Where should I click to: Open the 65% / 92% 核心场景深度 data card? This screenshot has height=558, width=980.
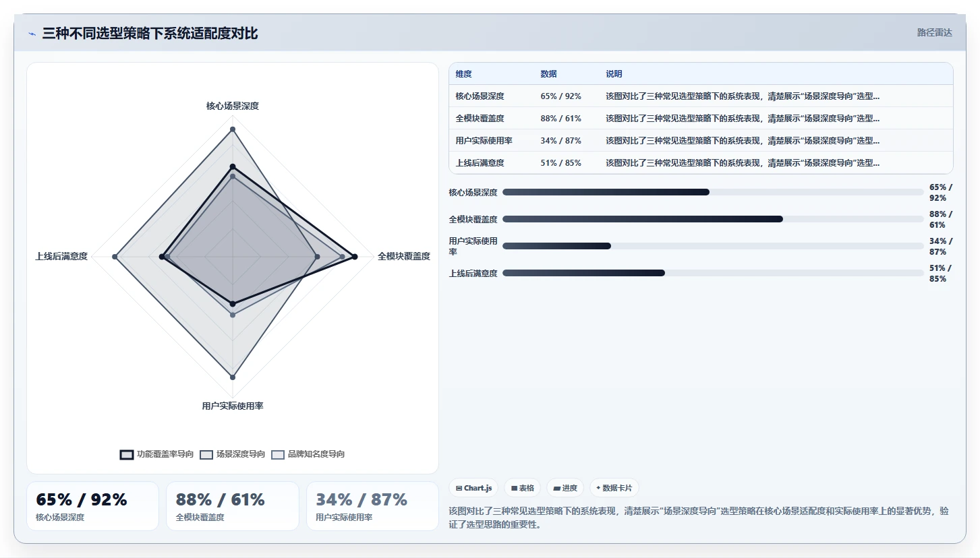tap(92, 506)
